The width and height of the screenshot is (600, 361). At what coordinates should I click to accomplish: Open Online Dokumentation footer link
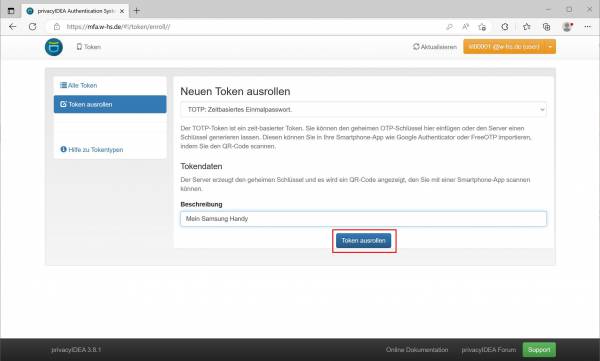(417, 350)
